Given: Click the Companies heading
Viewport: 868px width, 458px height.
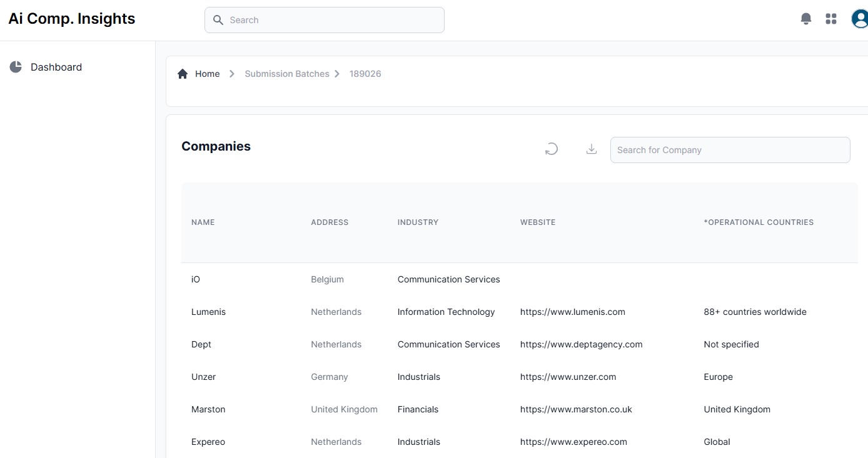Looking at the screenshot, I should [x=216, y=146].
